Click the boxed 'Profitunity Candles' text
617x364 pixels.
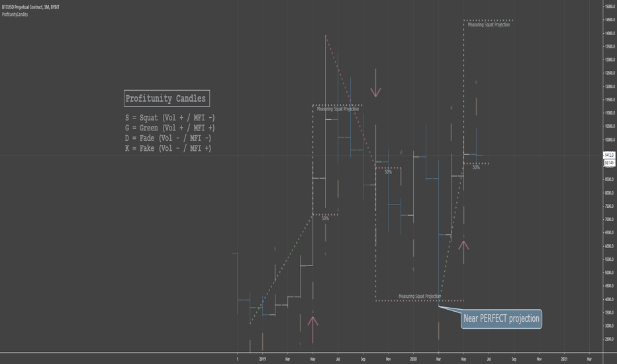pyautogui.click(x=166, y=99)
